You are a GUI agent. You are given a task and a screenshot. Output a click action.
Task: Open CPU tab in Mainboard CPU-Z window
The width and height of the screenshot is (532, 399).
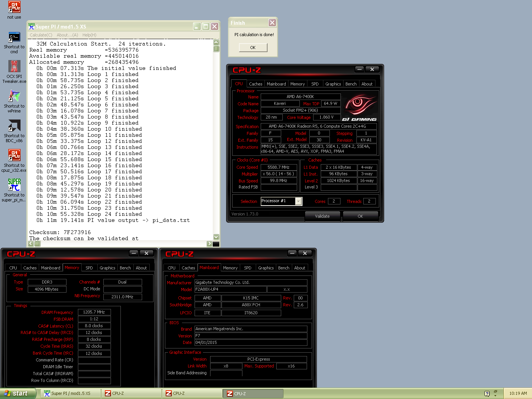coord(172,268)
